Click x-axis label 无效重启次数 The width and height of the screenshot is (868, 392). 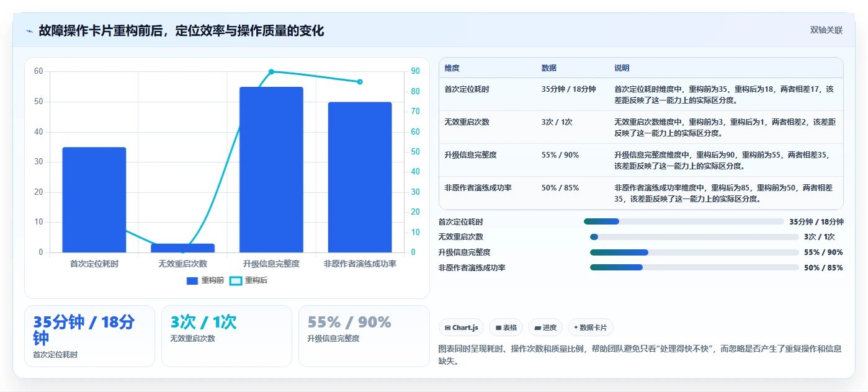[x=182, y=264]
